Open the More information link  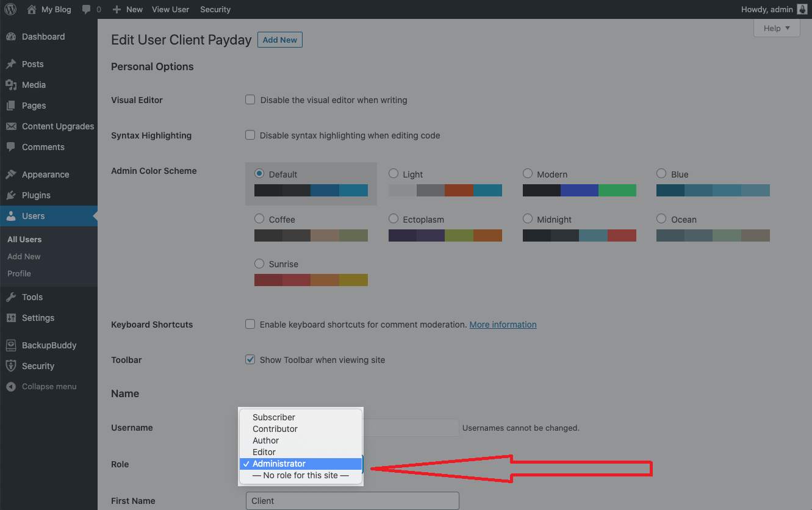(503, 324)
